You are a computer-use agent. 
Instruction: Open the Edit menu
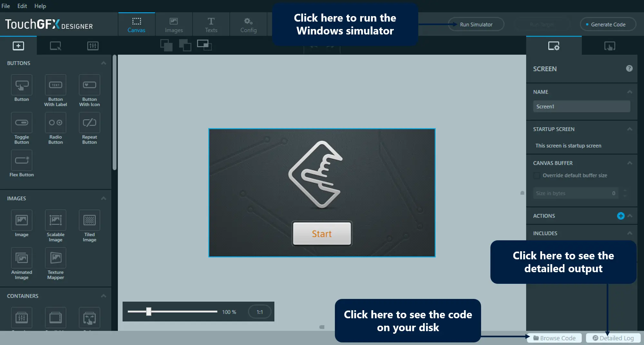click(x=22, y=6)
